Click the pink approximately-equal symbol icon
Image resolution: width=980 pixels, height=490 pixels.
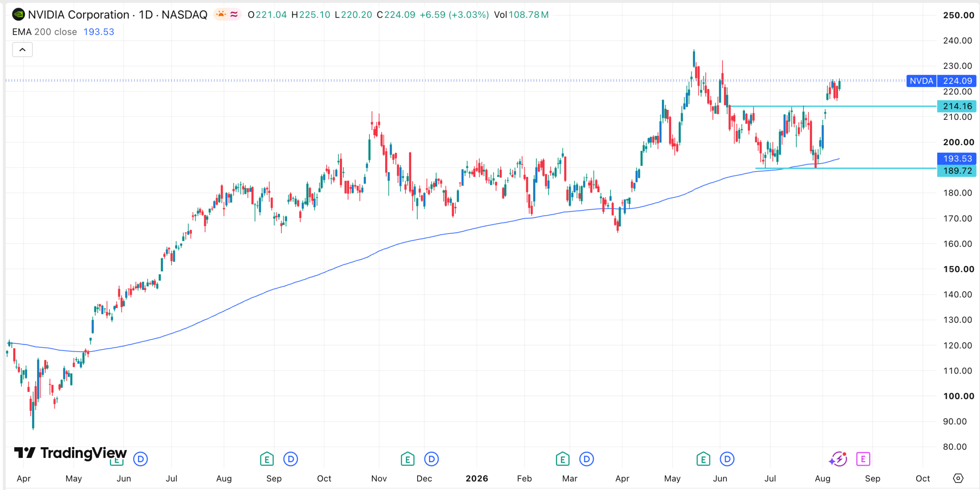click(x=234, y=15)
